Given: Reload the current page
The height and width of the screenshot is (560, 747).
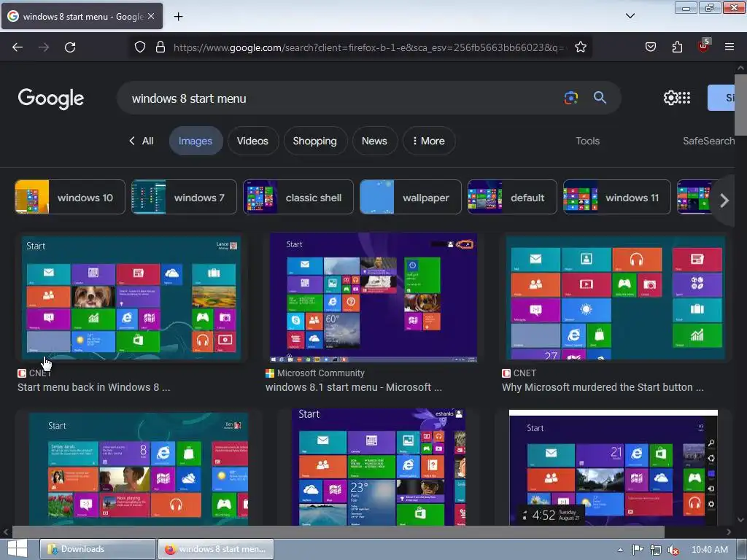Looking at the screenshot, I should pyautogui.click(x=70, y=47).
